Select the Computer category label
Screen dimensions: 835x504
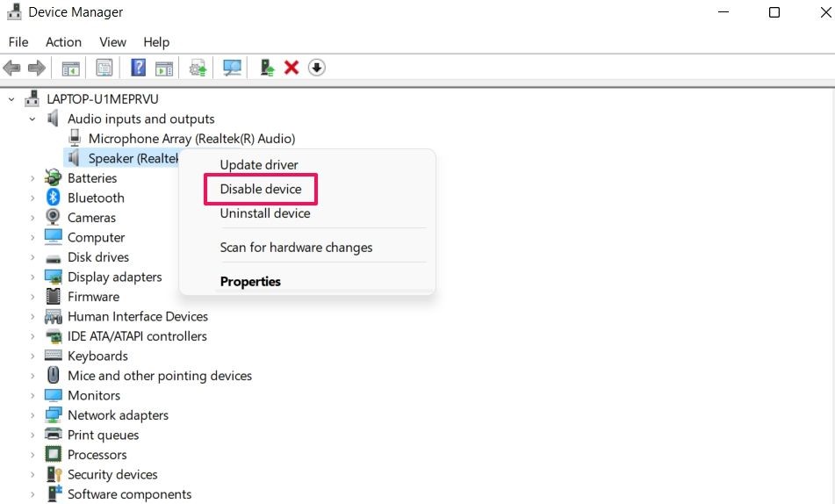(x=96, y=237)
